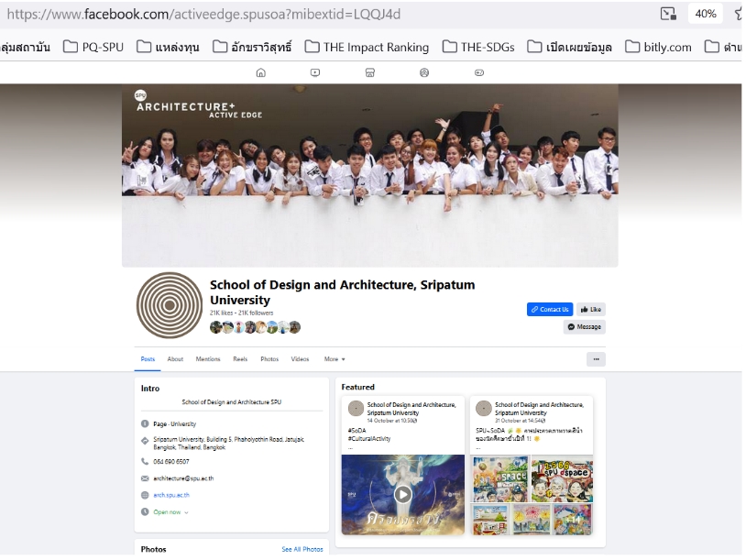Play the featured 14 October video
This screenshot has height=560, width=746.
pos(403,494)
